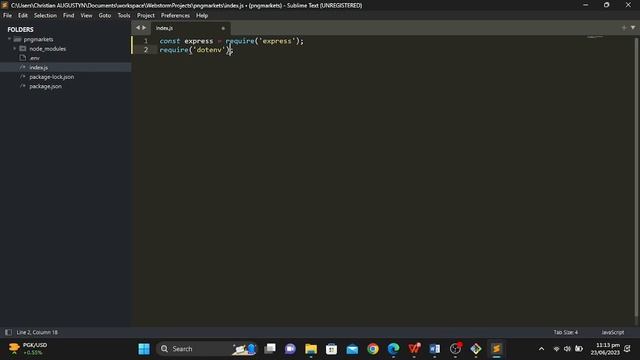Click the taskbar Search box

coord(206,349)
